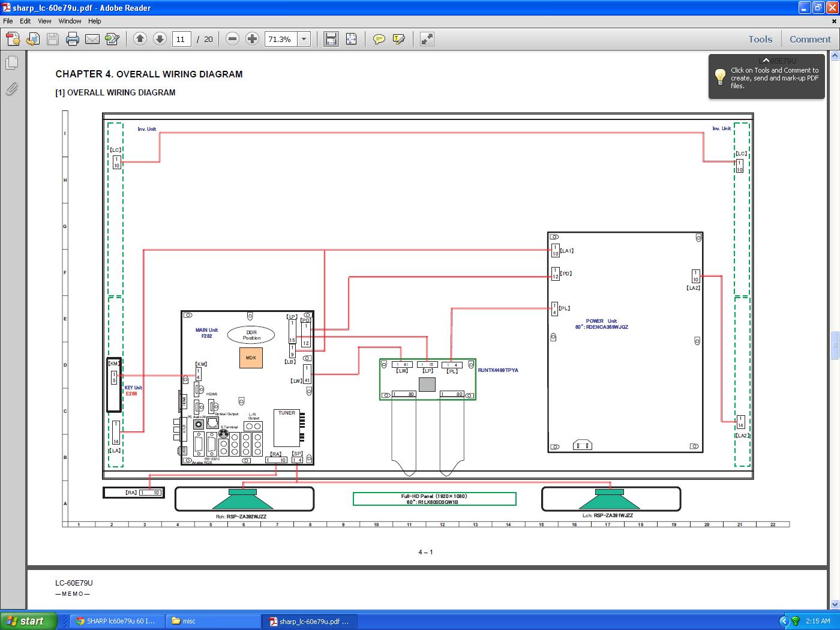The height and width of the screenshot is (630, 840).
Task: Toggle fit width scrolling mode
Action: pos(331,40)
